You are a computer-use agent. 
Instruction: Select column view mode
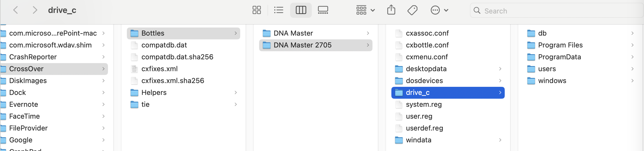point(301,10)
